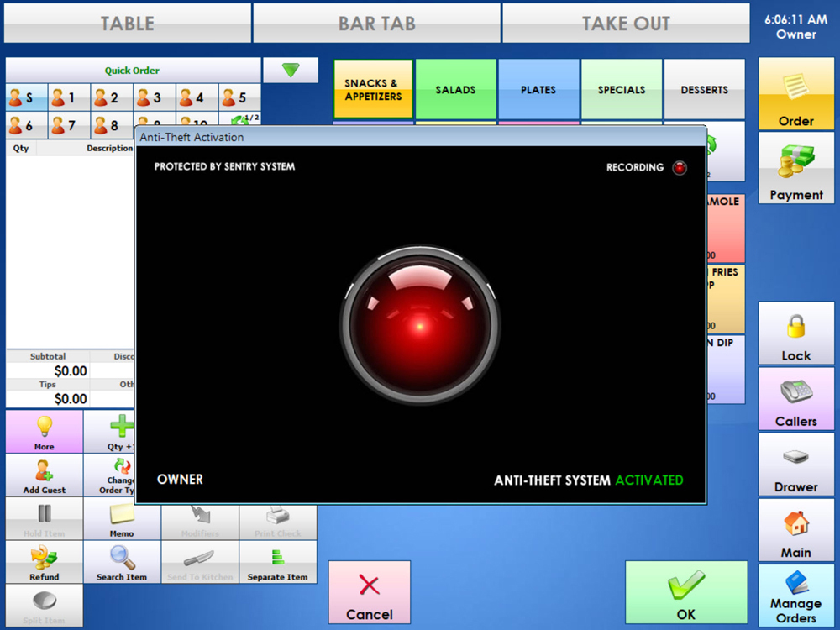Switch to the BAR TAB tab
This screenshot has height=630, width=840.
click(376, 23)
